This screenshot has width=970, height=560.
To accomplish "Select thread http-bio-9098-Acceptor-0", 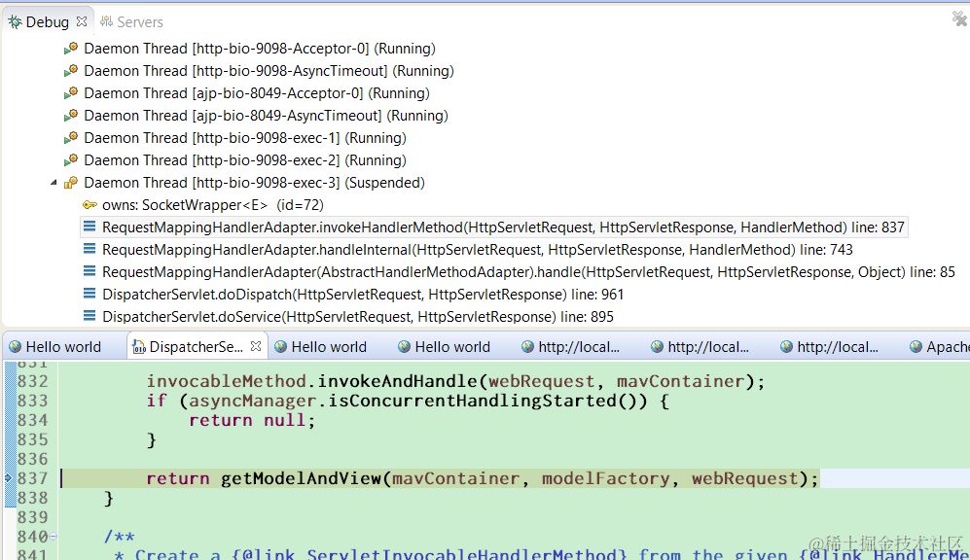I will pos(259,49).
